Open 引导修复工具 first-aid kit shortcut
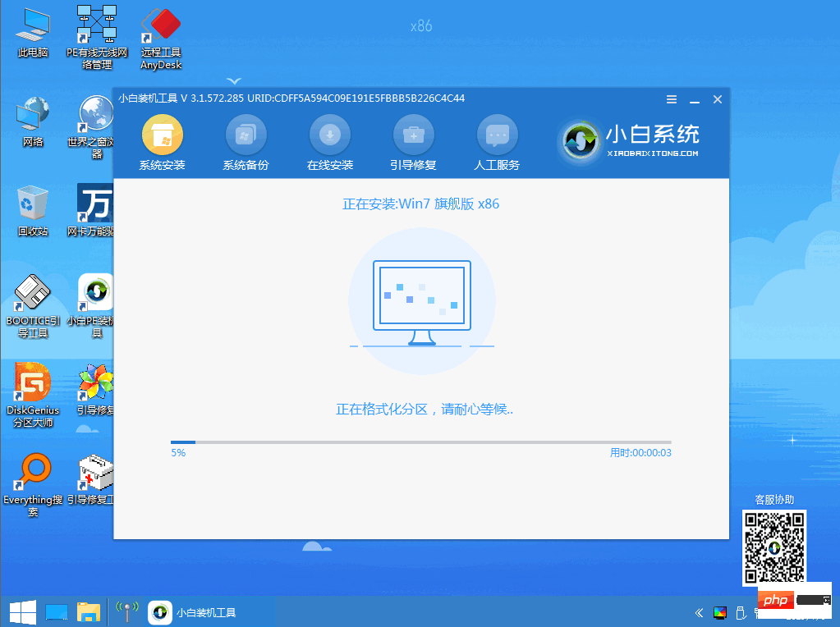The width and height of the screenshot is (840, 627). 92,480
